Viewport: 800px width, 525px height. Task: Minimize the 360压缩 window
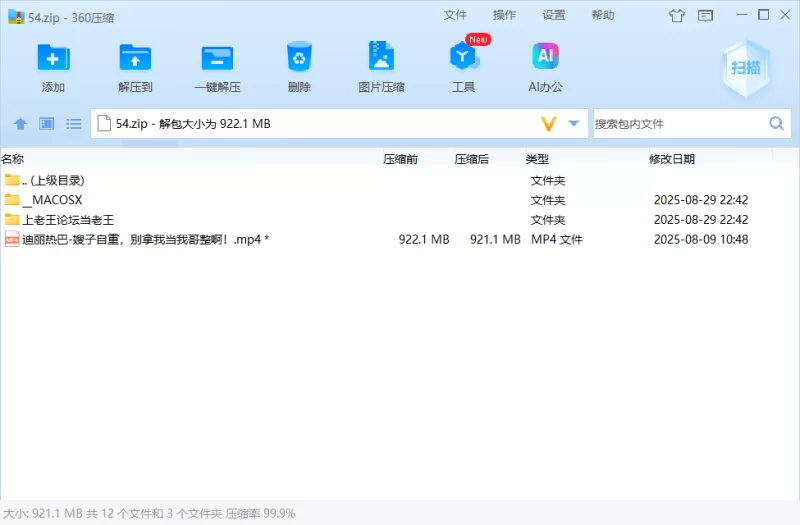pos(742,15)
